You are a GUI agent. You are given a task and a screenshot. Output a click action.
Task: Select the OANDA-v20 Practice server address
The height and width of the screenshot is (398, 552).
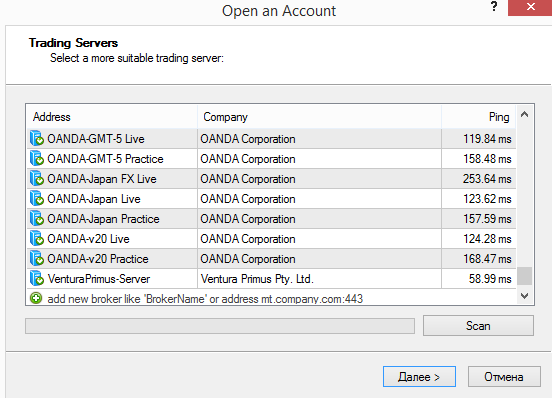(98, 259)
